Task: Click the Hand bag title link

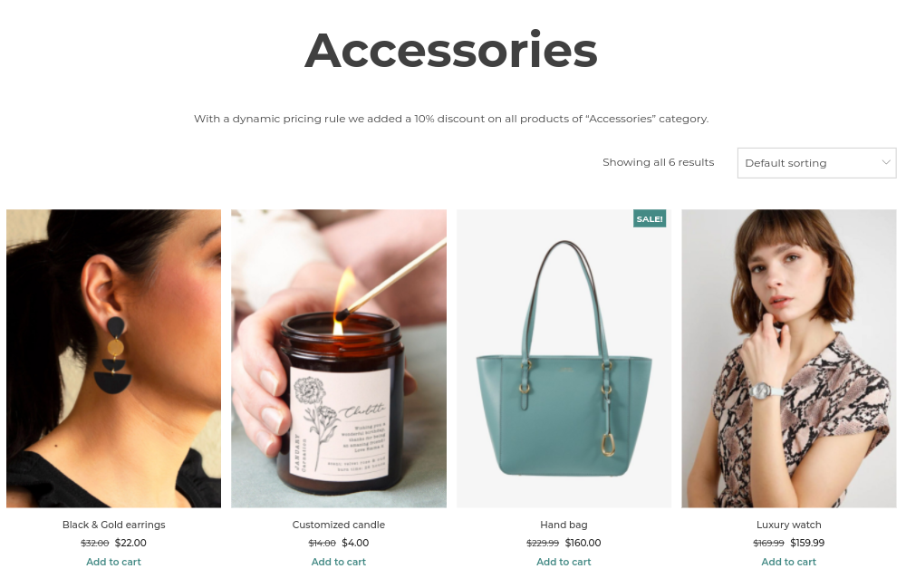Action: point(564,525)
